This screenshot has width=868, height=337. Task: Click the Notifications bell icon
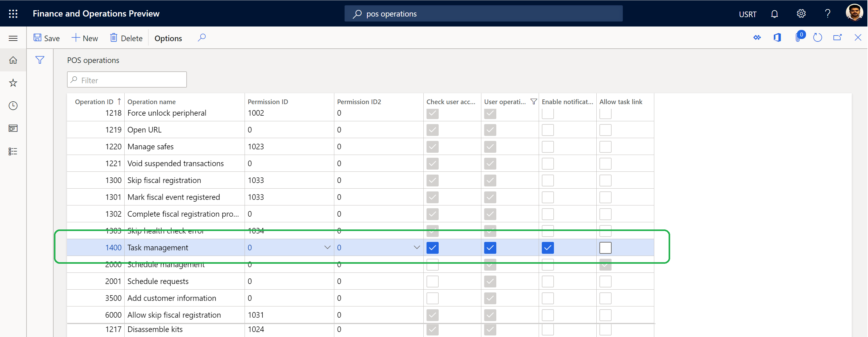pyautogui.click(x=775, y=13)
